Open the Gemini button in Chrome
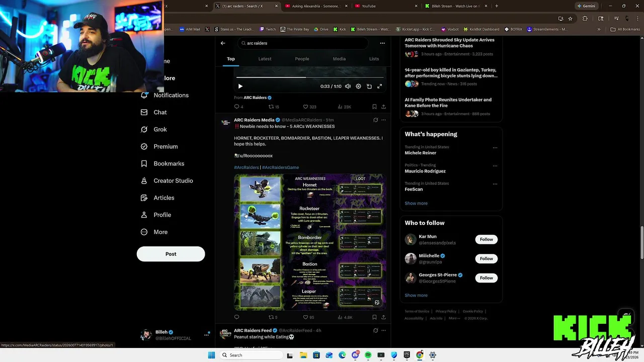The image size is (644, 362). coord(586,6)
